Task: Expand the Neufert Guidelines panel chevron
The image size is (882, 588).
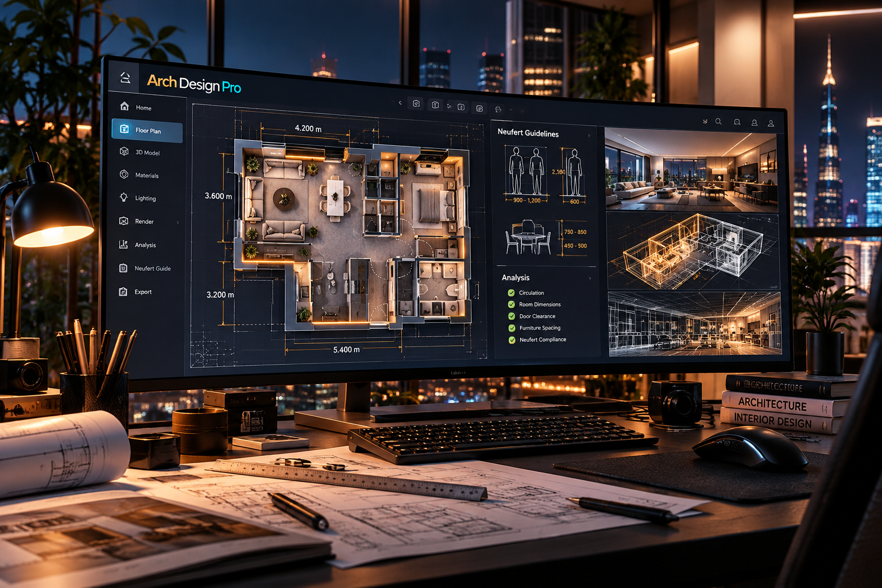Action: 589,136
